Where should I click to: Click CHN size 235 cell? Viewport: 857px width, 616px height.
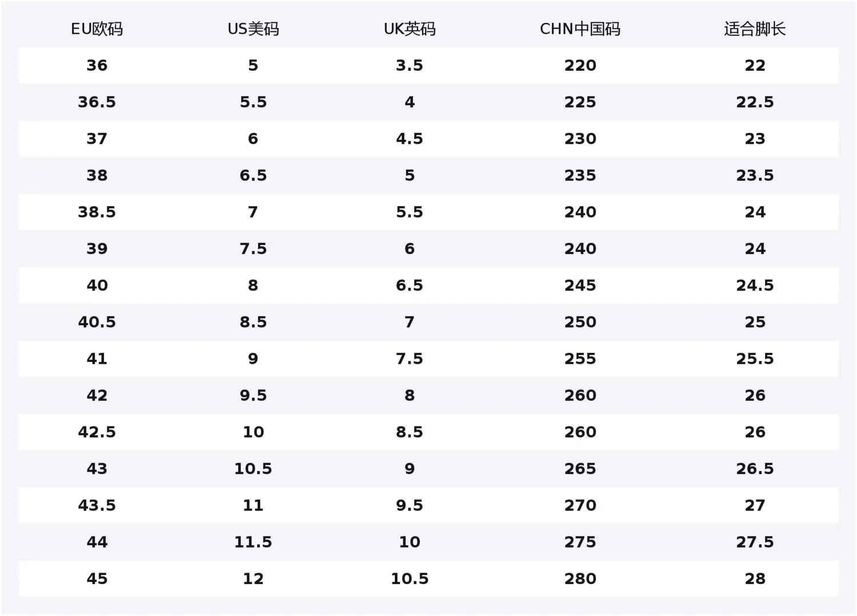point(580,175)
